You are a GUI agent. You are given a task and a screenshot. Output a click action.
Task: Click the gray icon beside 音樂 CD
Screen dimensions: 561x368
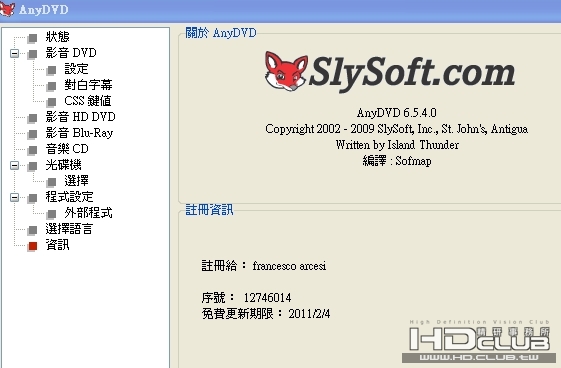[x=33, y=150]
